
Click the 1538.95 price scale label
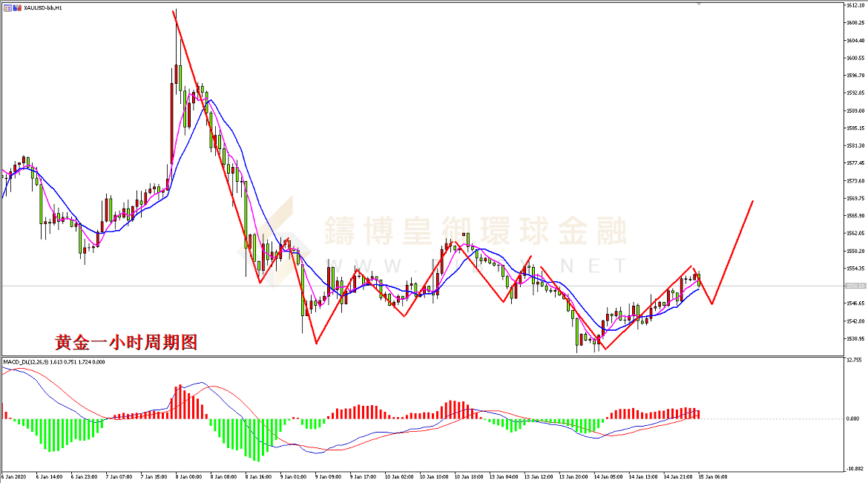(x=855, y=339)
